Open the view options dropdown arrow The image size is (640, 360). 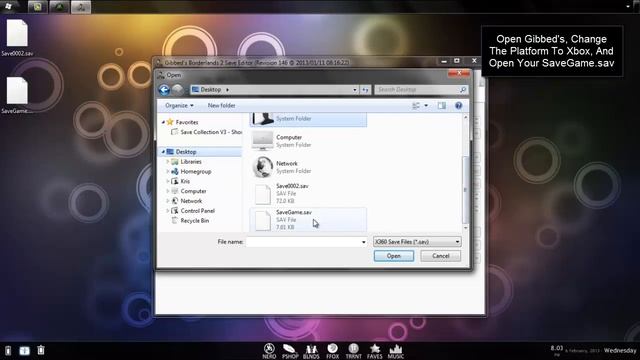click(426, 106)
